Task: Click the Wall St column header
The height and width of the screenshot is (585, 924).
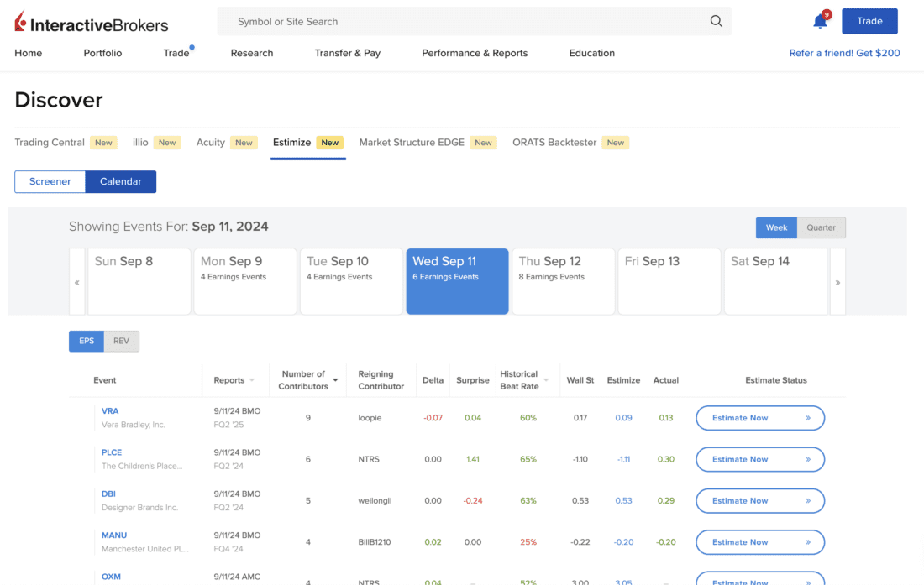Action: (580, 380)
